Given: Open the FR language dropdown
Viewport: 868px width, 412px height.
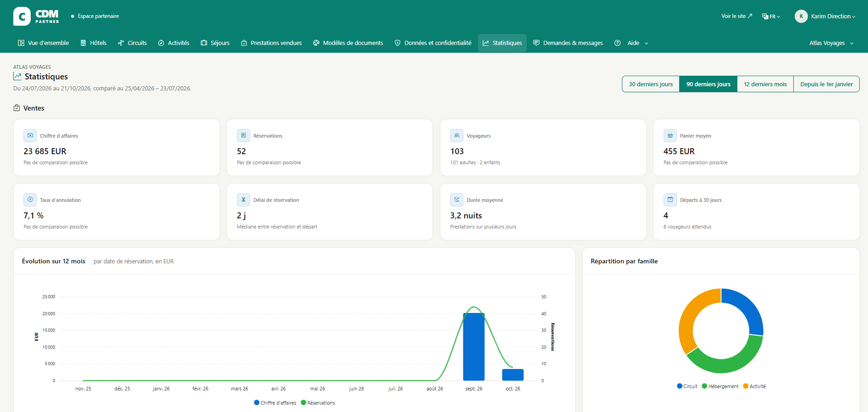Looking at the screenshot, I should [771, 17].
